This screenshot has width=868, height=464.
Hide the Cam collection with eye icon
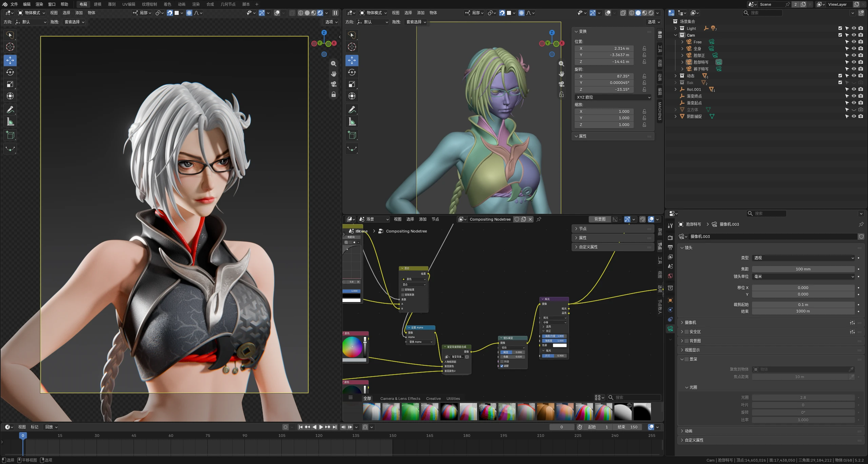[854, 35]
